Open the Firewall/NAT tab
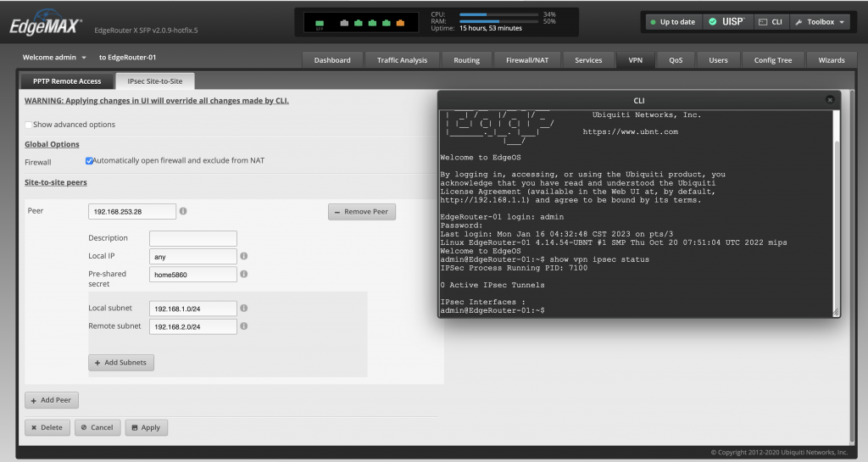The image size is (868, 462). click(x=527, y=59)
